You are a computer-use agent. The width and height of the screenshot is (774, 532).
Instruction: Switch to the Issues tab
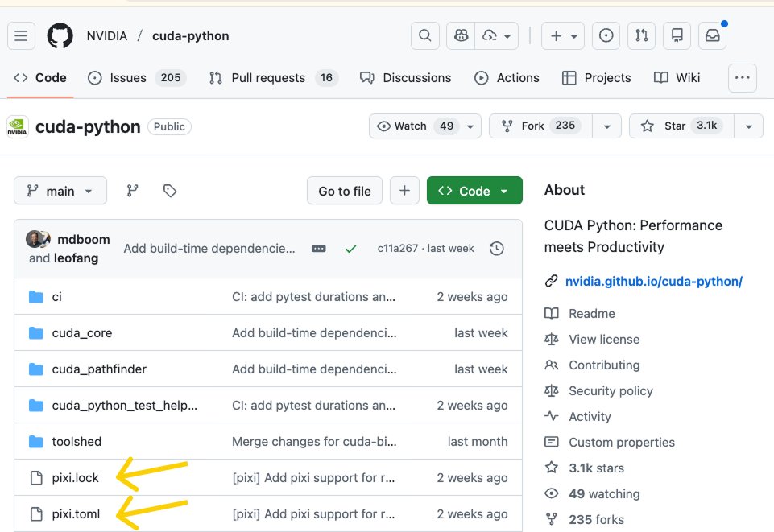(x=137, y=78)
